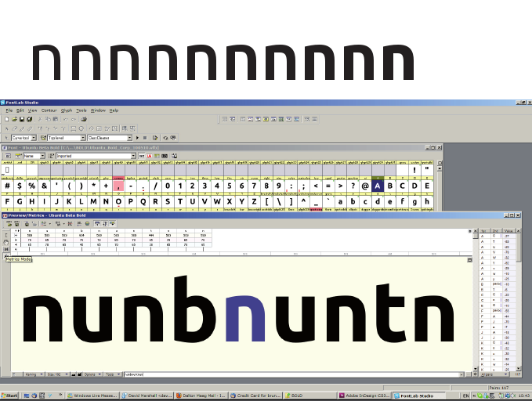The height and width of the screenshot is (401, 532).
Task: Select the highlighted A glyph cell
Action: [x=378, y=186]
